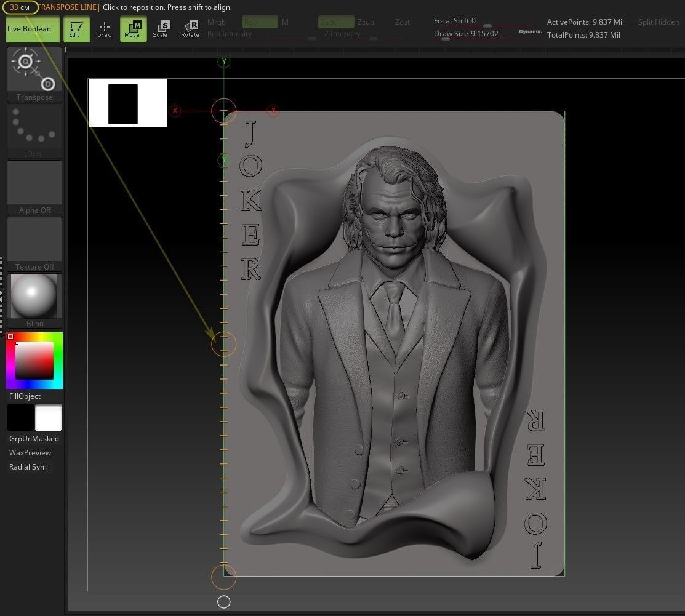Toggle the Zadd mode button

click(x=336, y=22)
